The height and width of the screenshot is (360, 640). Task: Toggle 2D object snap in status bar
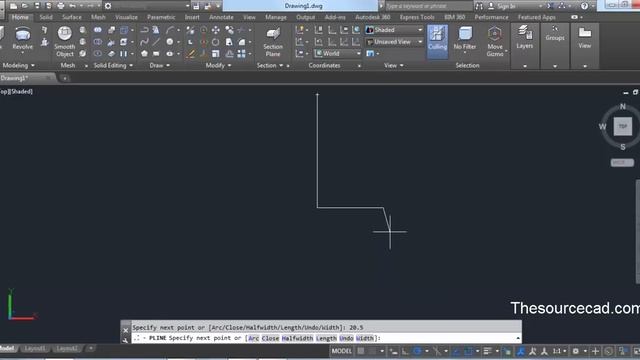click(x=469, y=351)
